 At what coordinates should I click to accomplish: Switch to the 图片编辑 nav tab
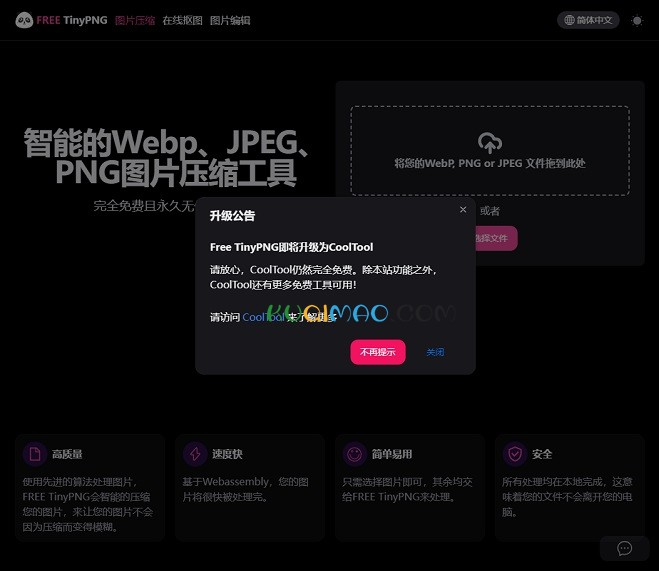coord(230,20)
